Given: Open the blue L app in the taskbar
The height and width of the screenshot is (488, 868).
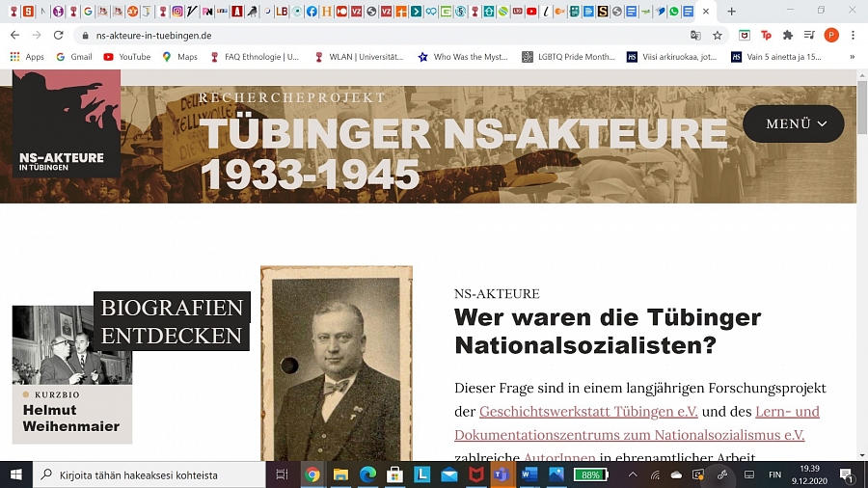Looking at the screenshot, I should 421,474.
